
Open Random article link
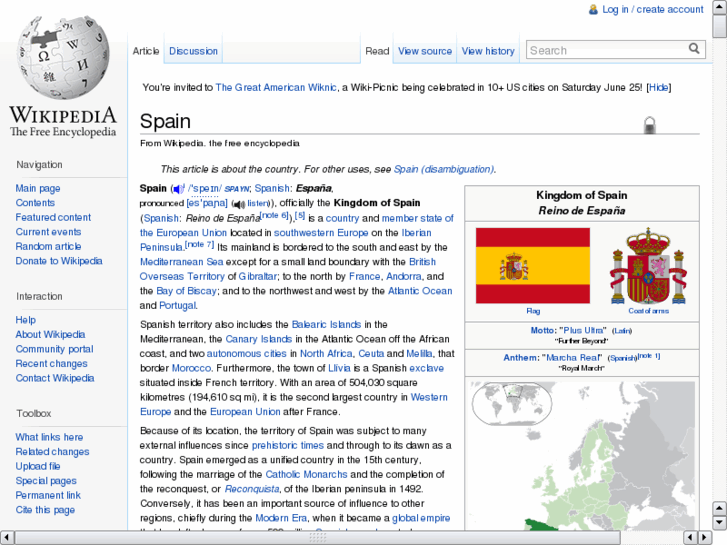point(48,246)
